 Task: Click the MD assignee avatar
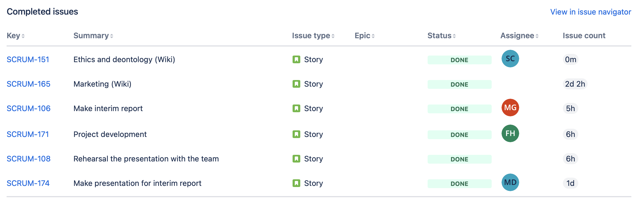(x=510, y=182)
